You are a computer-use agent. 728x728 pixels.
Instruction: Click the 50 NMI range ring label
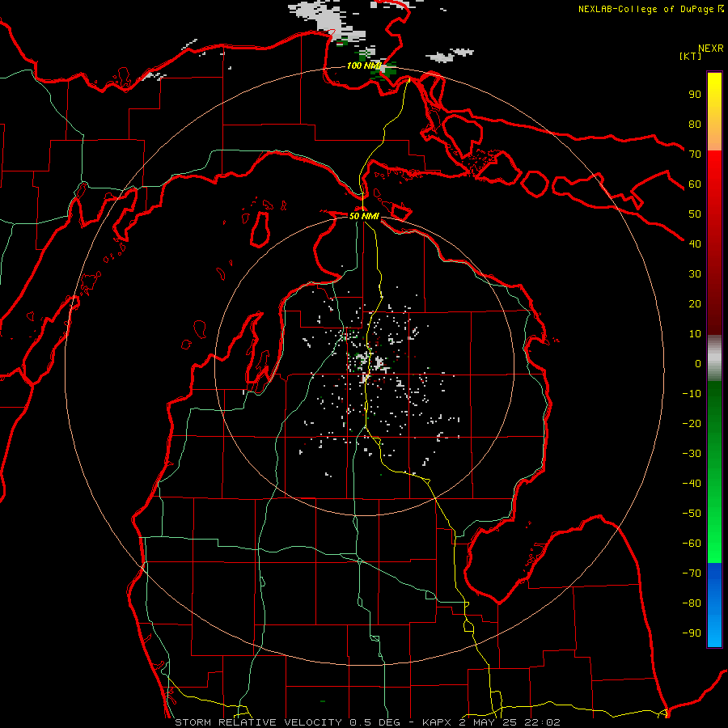364,216
